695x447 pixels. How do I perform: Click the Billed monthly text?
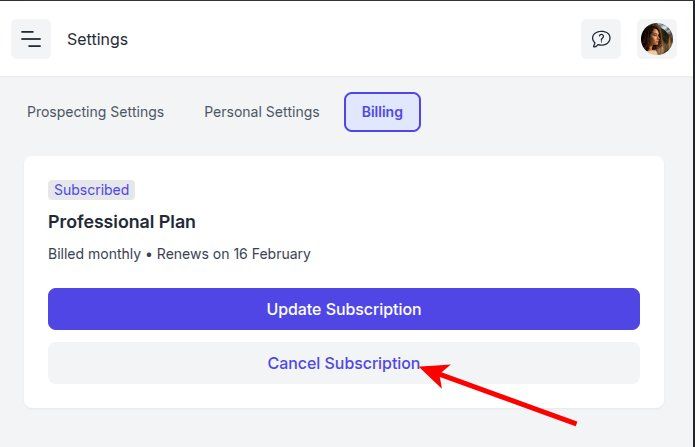tap(95, 254)
